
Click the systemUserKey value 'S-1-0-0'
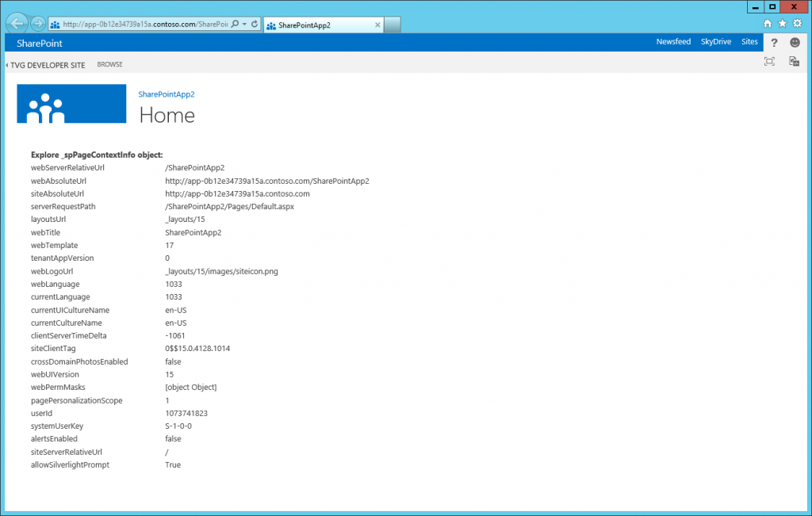[x=178, y=426]
